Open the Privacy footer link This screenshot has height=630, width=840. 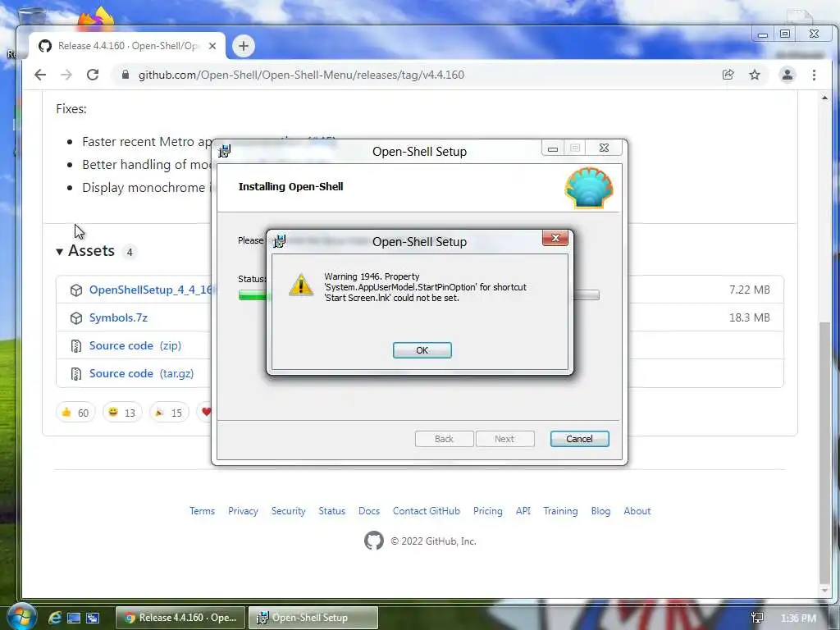click(x=243, y=511)
